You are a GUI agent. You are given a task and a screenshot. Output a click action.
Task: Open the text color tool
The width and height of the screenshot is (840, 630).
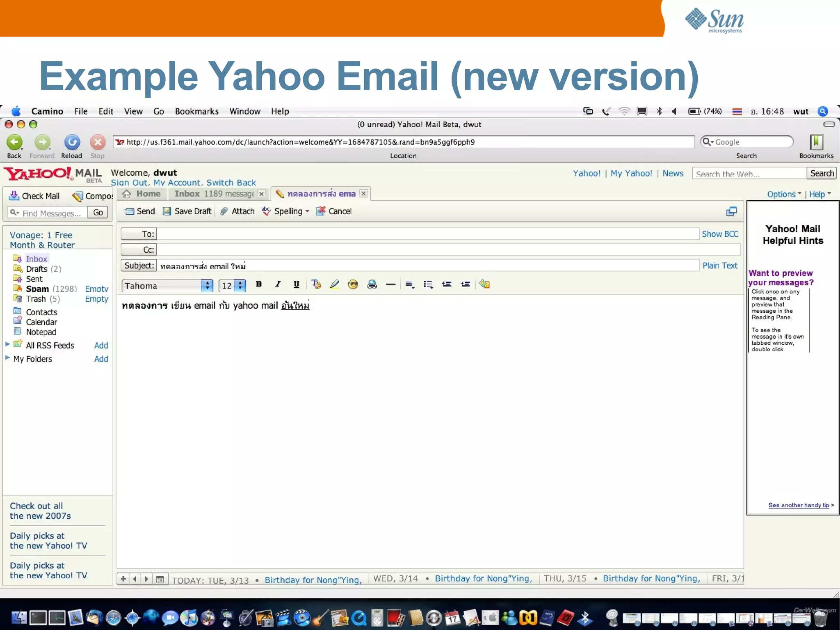316,284
